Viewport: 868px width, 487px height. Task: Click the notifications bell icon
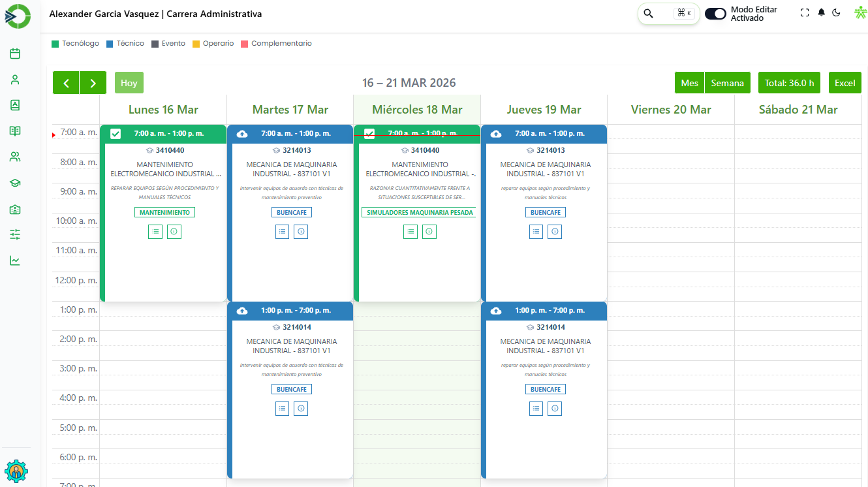coord(821,12)
